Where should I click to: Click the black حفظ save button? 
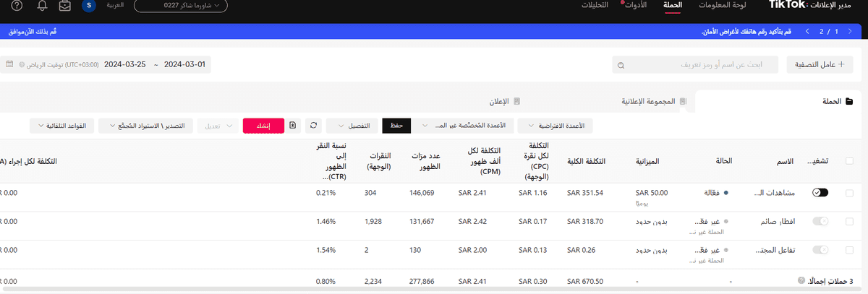[x=396, y=125]
